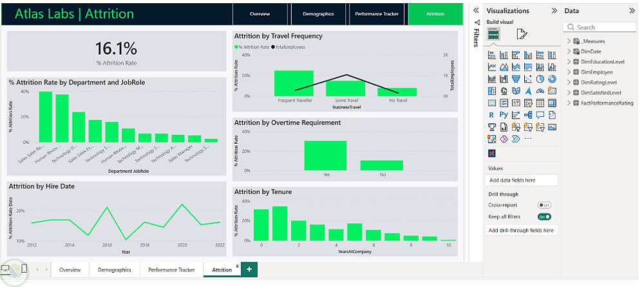Select the R script visual

point(491,115)
